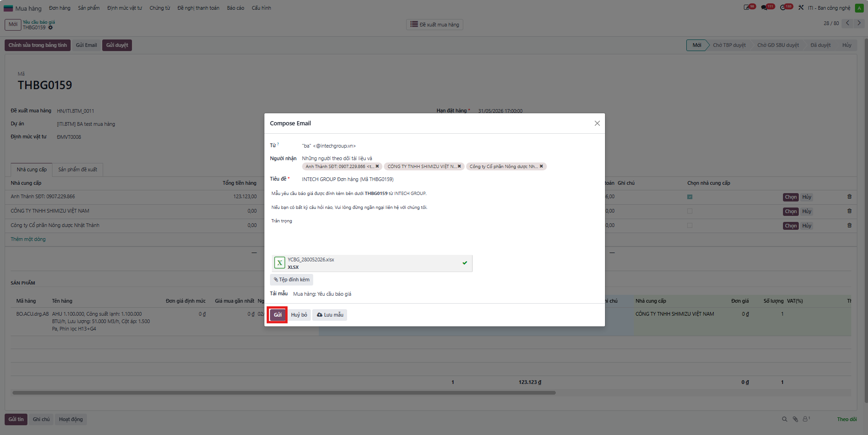Screen dimensions: 868x435
Task: Send the email with Gửi button
Action: coord(277,315)
